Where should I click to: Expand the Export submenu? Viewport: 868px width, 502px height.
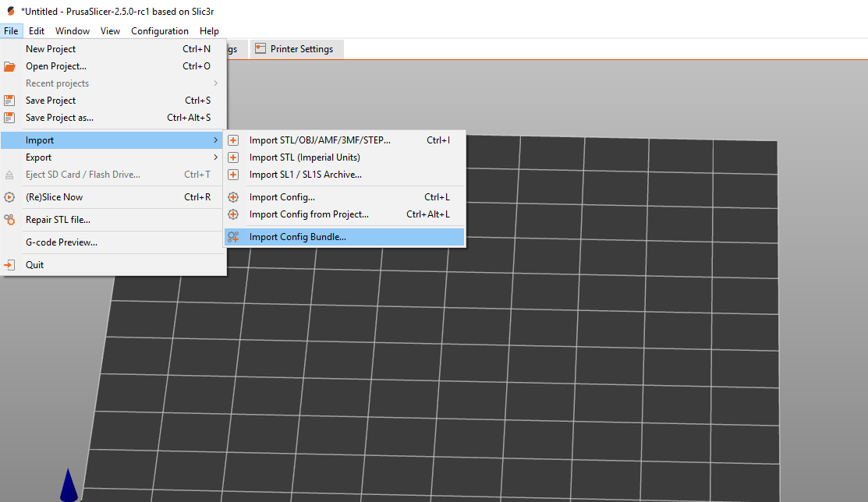click(x=39, y=157)
